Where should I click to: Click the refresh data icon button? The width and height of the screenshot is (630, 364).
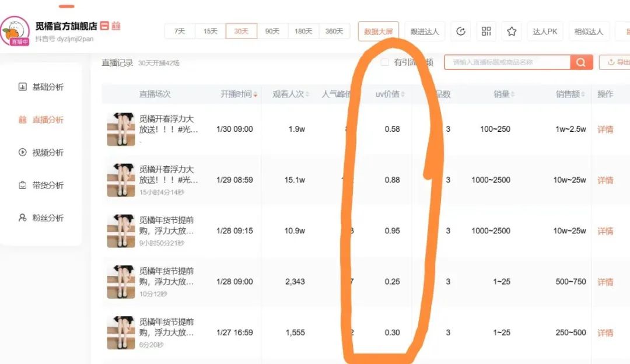tap(460, 32)
